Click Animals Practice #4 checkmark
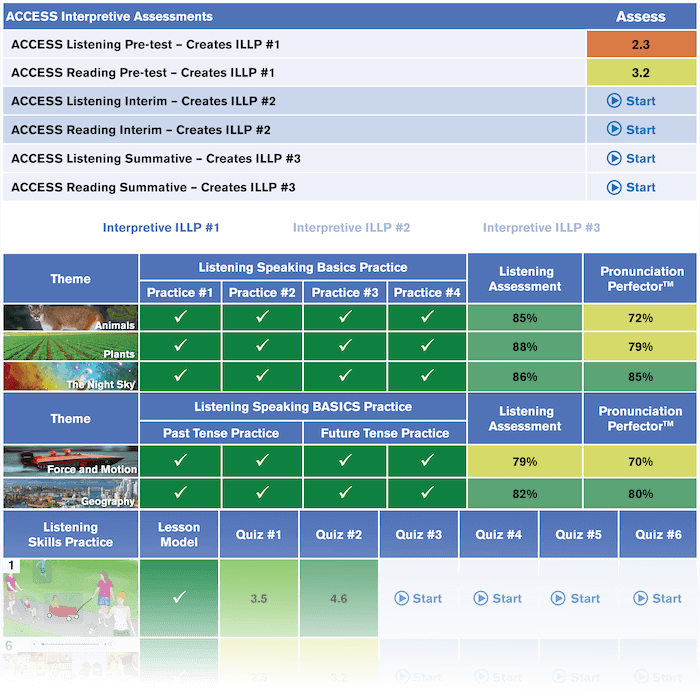700x696 pixels. click(x=427, y=317)
